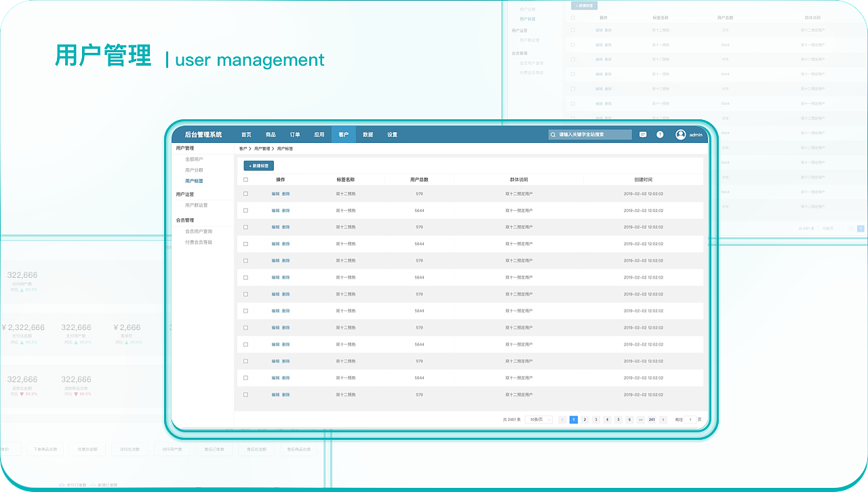
Task: Check the fifth table row's checkbox
Action: (245, 261)
